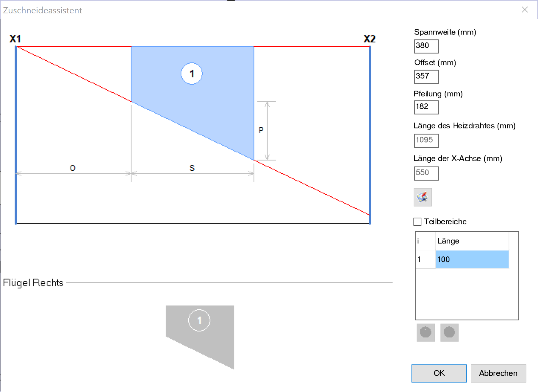Select the numbered circle in the blue segment
The image size is (538, 392).
point(192,74)
